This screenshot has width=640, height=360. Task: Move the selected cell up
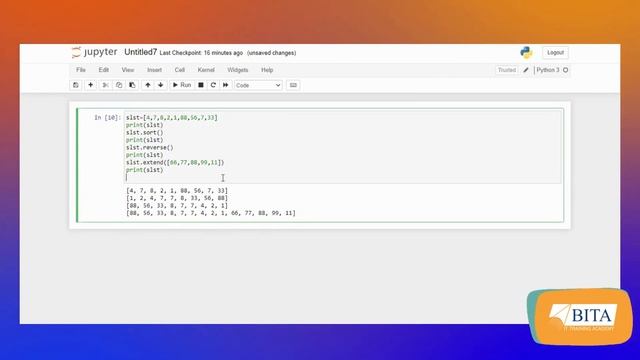pyautogui.click(x=148, y=85)
